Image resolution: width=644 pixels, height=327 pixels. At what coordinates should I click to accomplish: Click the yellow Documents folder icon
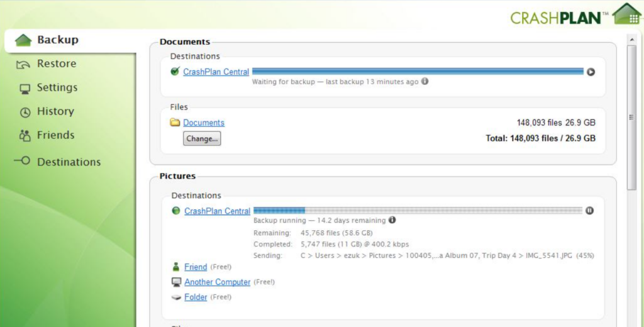[x=175, y=123]
